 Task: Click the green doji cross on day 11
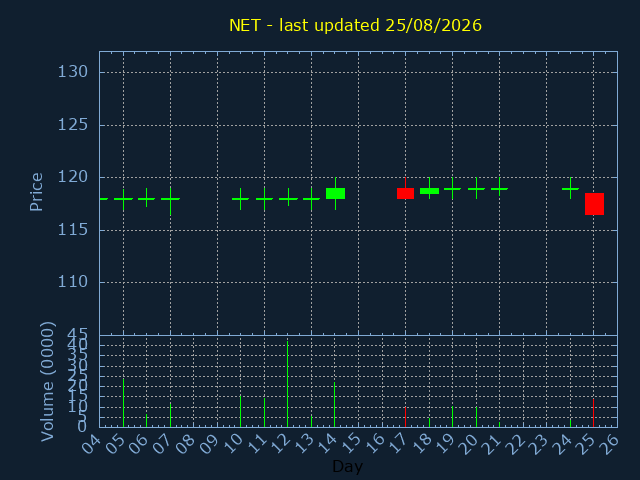264,199
